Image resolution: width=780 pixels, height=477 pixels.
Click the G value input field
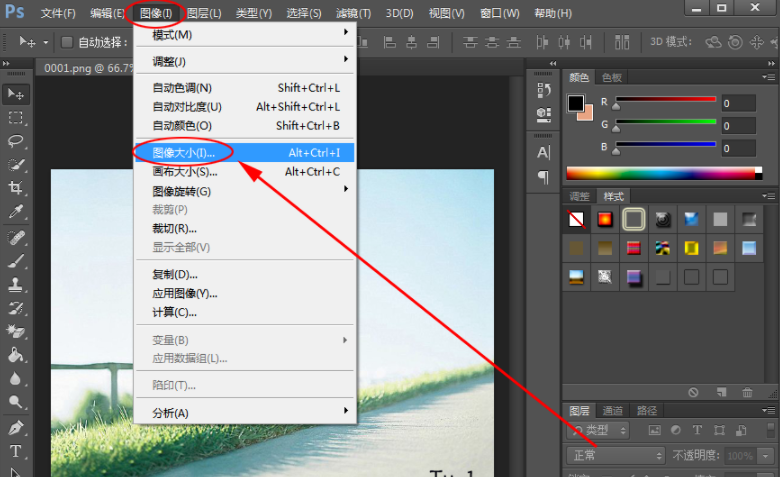click(x=739, y=125)
